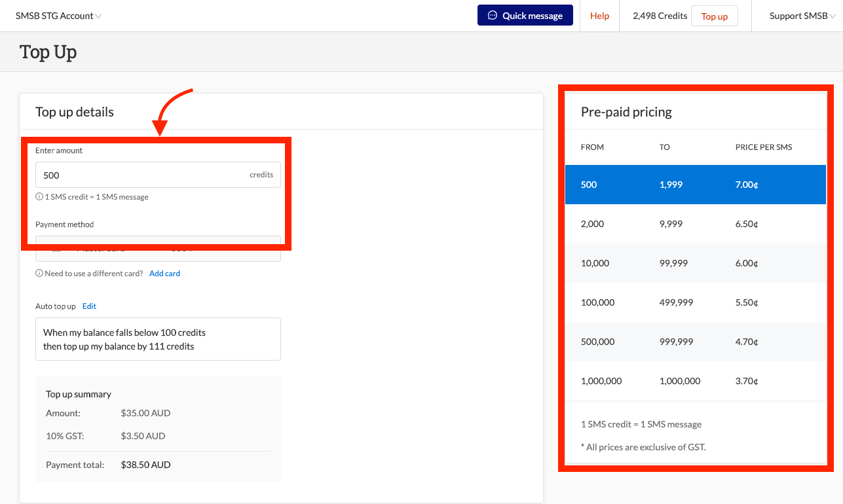This screenshot has width=843, height=504.
Task: Select the 1,000,000 pricing tier row
Action: click(695, 380)
